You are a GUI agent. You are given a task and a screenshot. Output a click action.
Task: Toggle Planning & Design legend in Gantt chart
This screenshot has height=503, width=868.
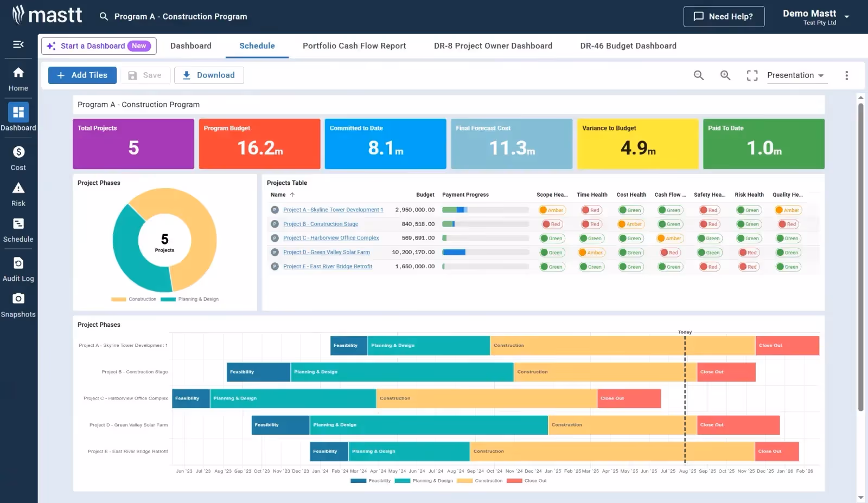tap(424, 481)
